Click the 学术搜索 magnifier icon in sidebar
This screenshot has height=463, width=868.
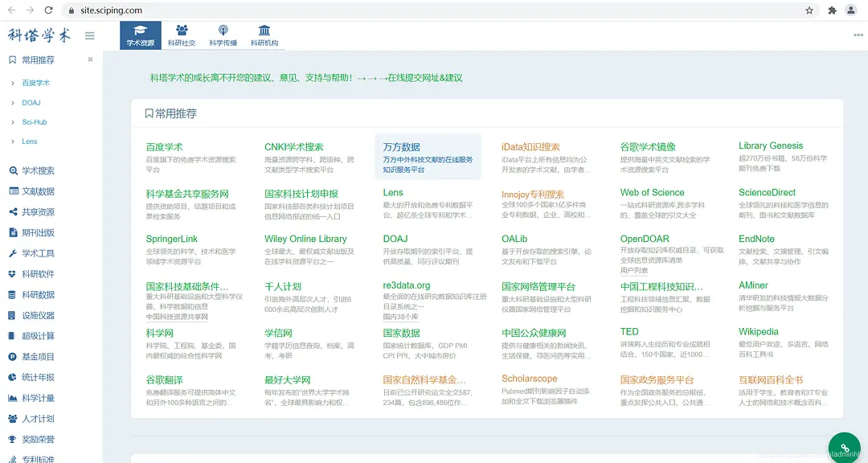coord(13,171)
